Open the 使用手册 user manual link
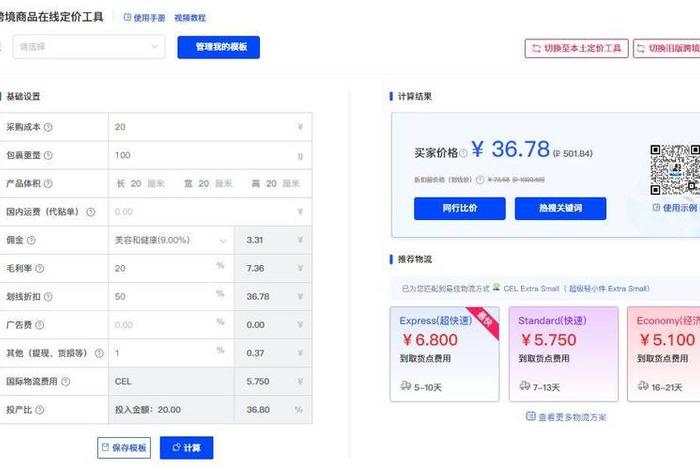The height and width of the screenshot is (470, 700). (x=144, y=18)
